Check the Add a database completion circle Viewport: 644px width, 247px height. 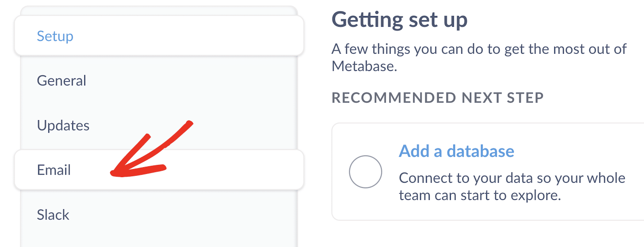(365, 172)
